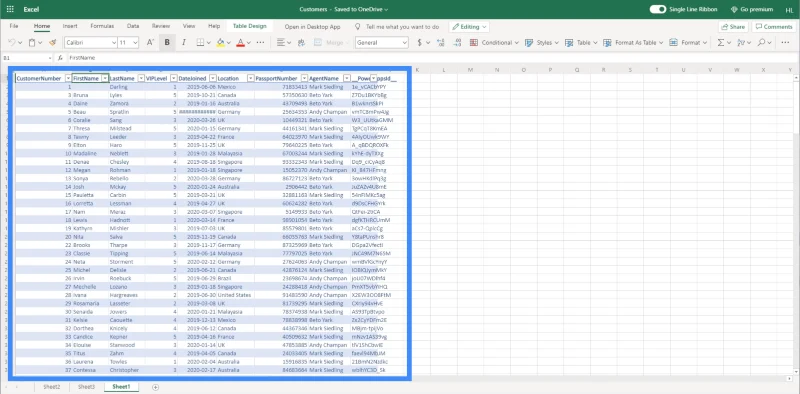Switch to the Formulas tab
The width and height of the screenshot is (800, 394).
tap(102, 26)
